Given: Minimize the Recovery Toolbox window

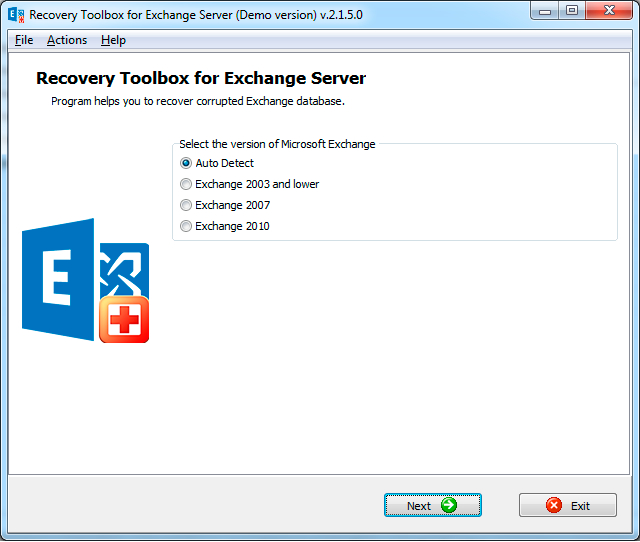Looking at the screenshot, I should pos(544,11).
